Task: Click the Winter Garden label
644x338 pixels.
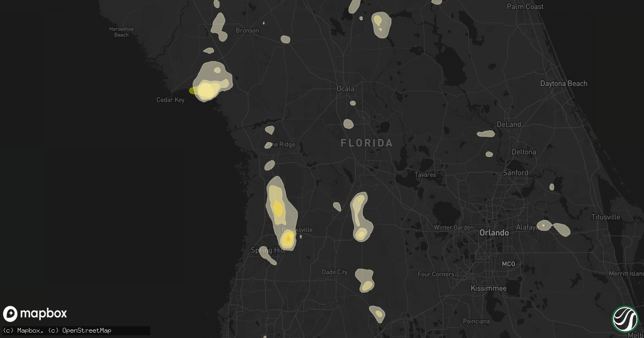Action: point(454,227)
